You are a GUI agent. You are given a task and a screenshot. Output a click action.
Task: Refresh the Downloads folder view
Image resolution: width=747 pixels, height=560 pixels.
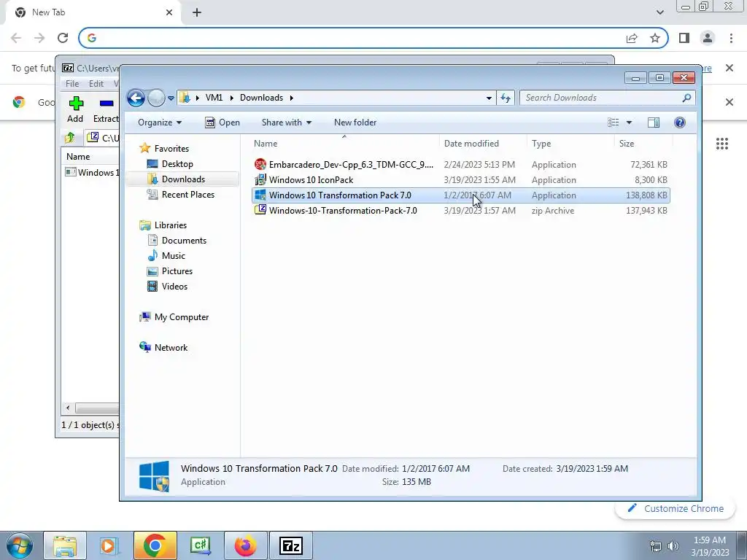point(506,98)
